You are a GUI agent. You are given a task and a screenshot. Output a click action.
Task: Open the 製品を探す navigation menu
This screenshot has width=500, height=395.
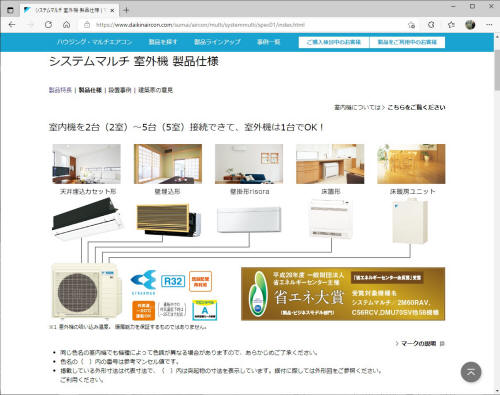click(x=163, y=42)
